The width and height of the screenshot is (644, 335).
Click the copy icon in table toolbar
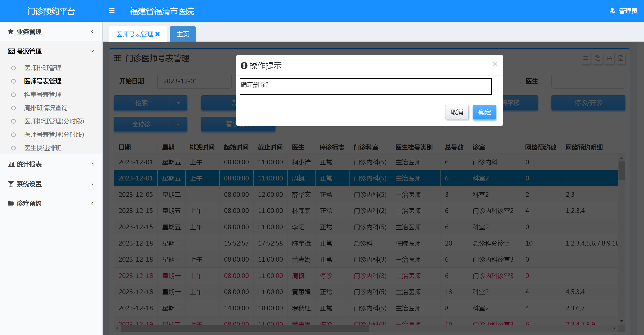point(597,58)
